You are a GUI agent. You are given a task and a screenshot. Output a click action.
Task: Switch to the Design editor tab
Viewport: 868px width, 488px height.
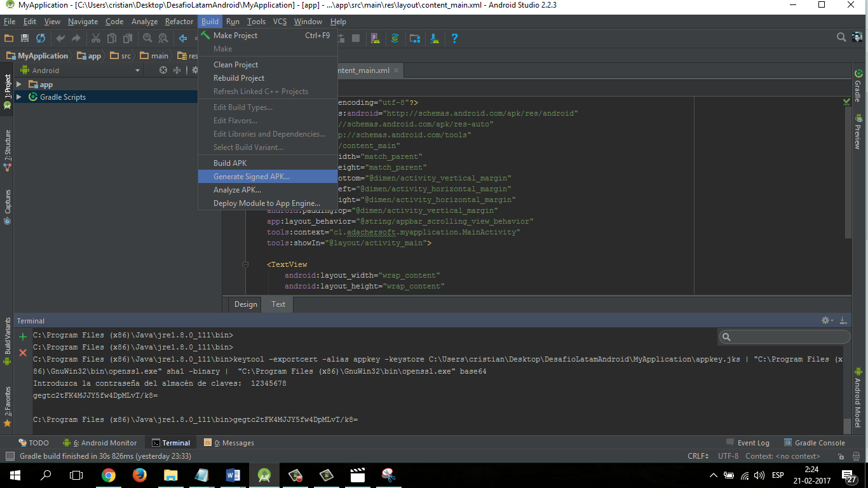pyautogui.click(x=246, y=304)
